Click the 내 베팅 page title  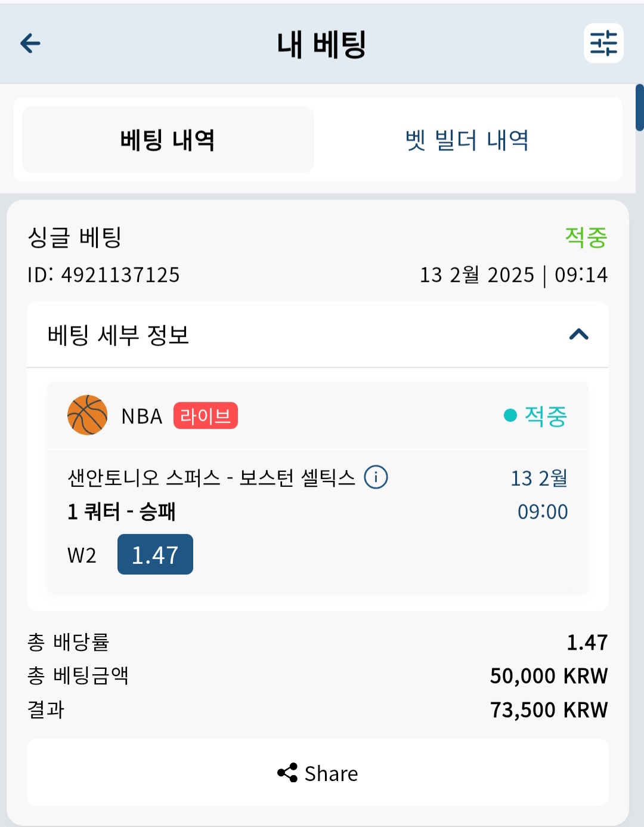pos(321,44)
